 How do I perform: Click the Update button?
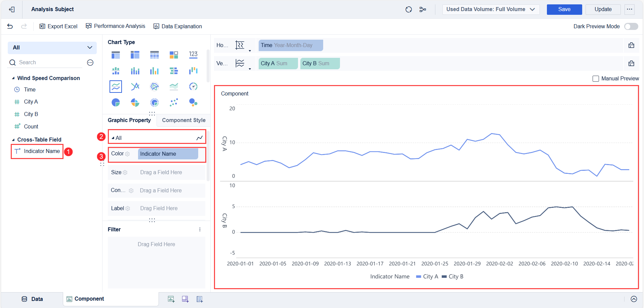point(603,9)
